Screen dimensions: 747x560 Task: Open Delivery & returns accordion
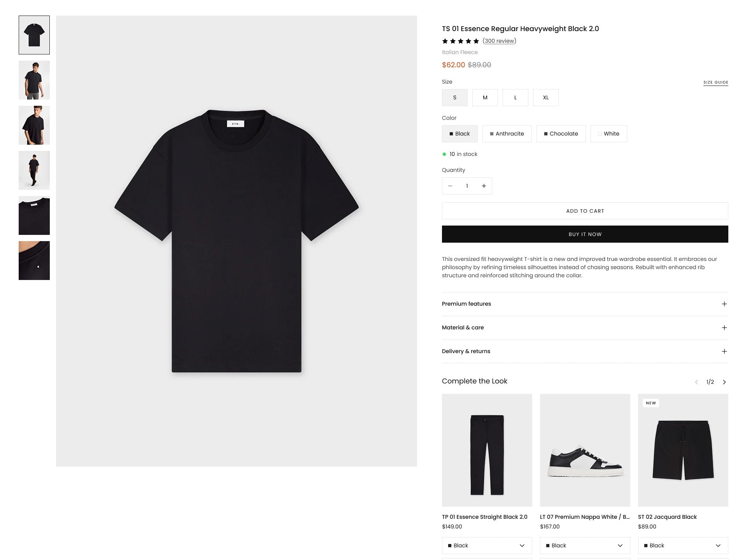tap(585, 351)
